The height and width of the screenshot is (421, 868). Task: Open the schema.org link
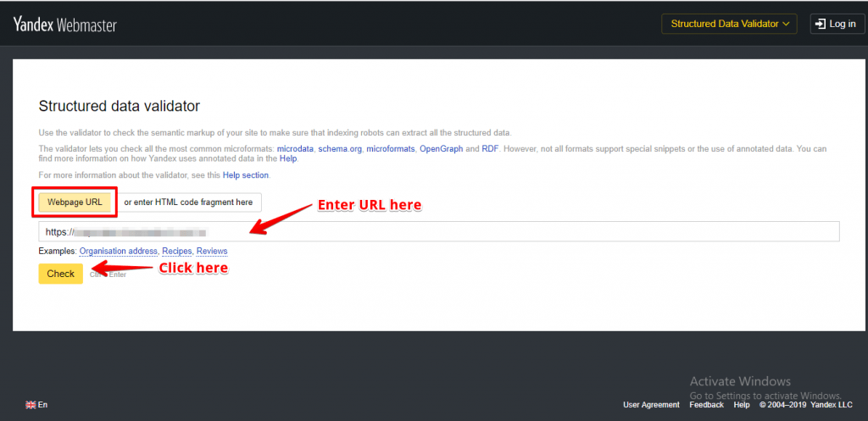pyautogui.click(x=340, y=149)
